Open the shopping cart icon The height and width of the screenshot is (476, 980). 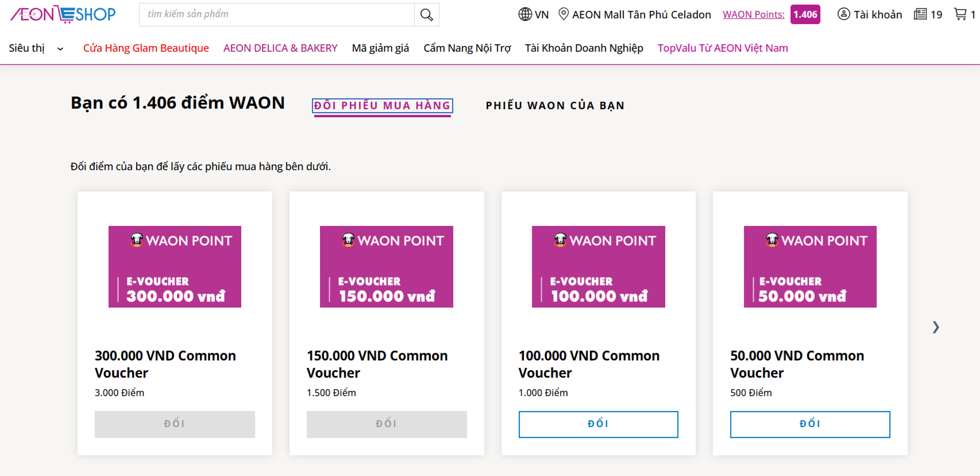point(960,14)
